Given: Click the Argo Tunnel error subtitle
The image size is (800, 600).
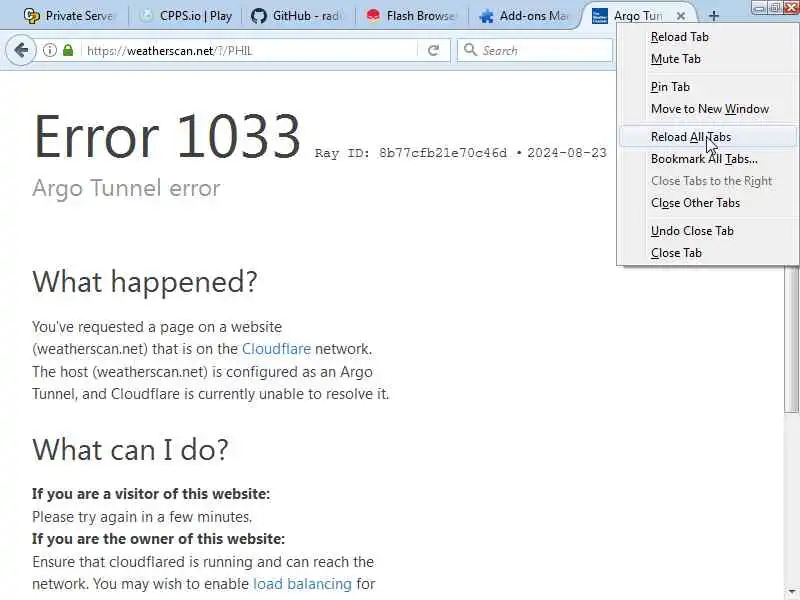Looking at the screenshot, I should (126, 188).
